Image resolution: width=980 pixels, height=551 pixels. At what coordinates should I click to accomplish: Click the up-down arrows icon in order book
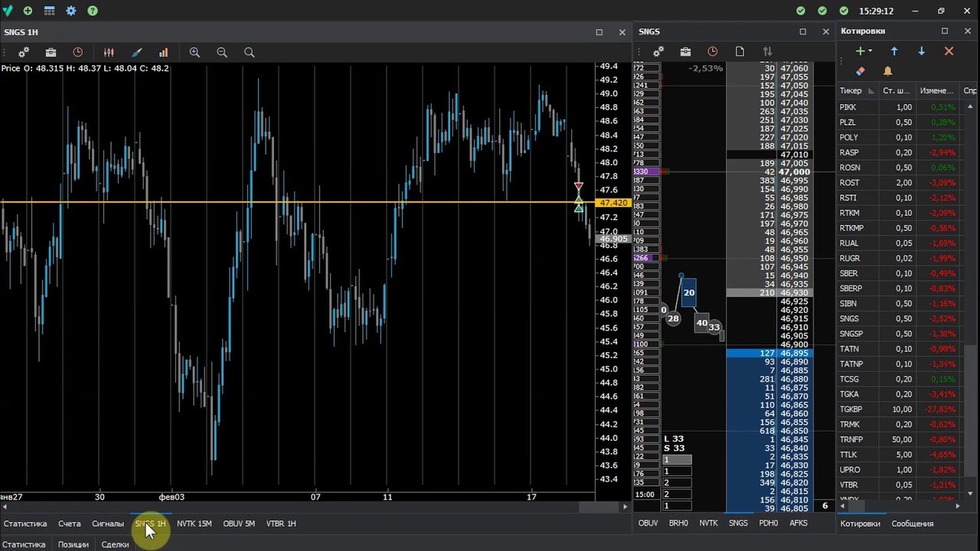[767, 51]
